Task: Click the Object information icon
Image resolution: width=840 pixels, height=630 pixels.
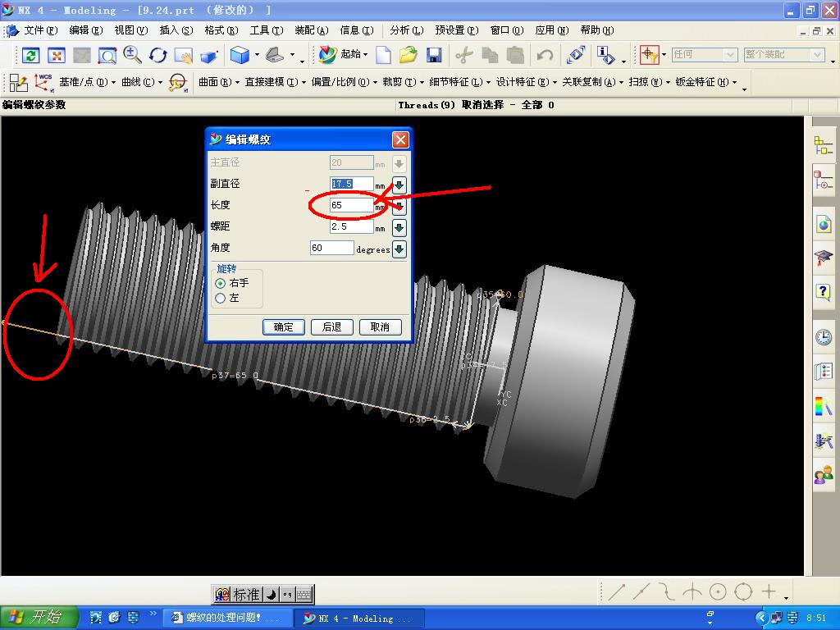Action: tap(606, 55)
